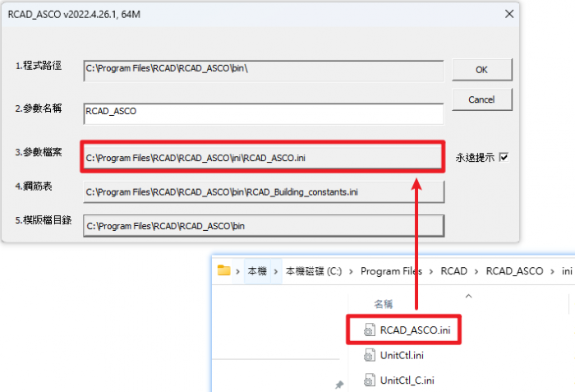Sort by the 名稱 column header

tap(384, 304)
